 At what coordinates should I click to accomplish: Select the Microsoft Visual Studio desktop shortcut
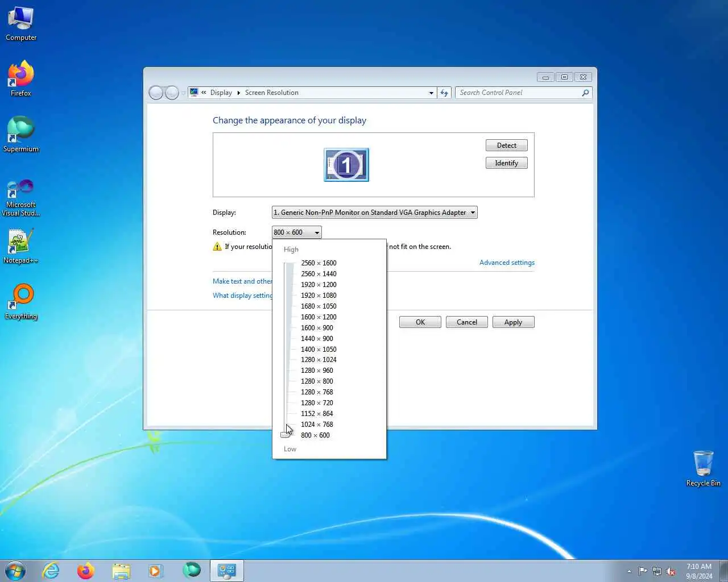[21, 198]
